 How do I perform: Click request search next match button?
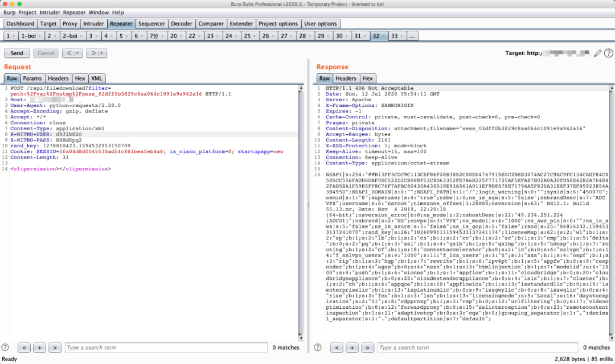click(55, 348)
